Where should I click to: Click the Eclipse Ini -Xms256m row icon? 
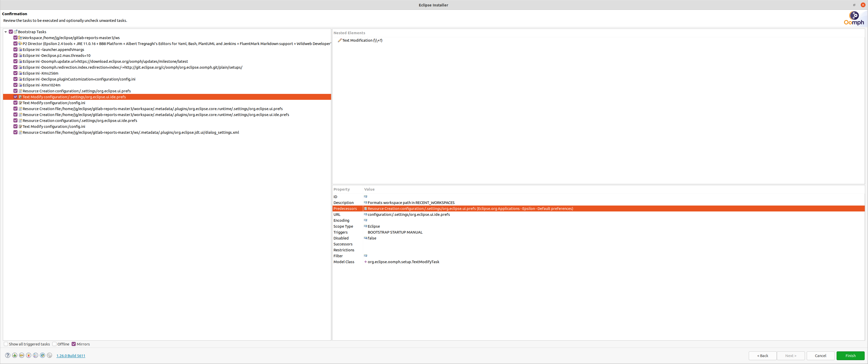click(x=20, y=73)
